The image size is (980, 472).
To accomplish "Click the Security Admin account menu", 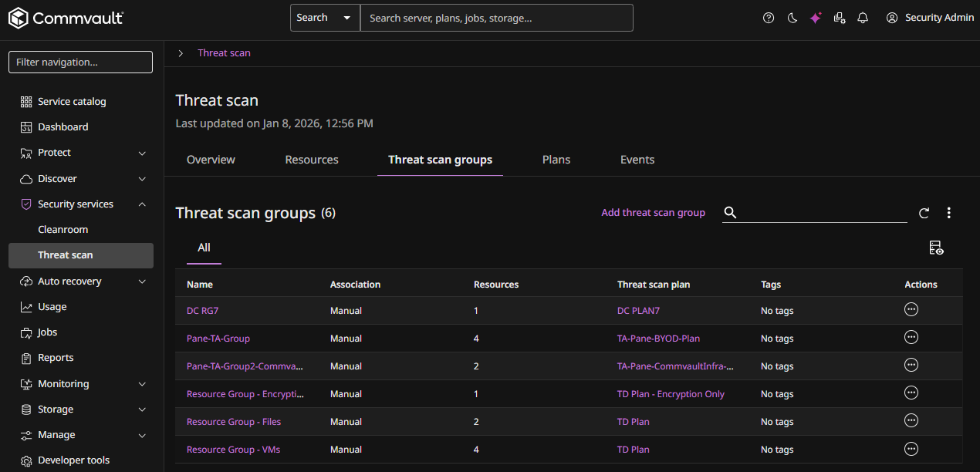I will pyautogui.click(x=930, y=17).
